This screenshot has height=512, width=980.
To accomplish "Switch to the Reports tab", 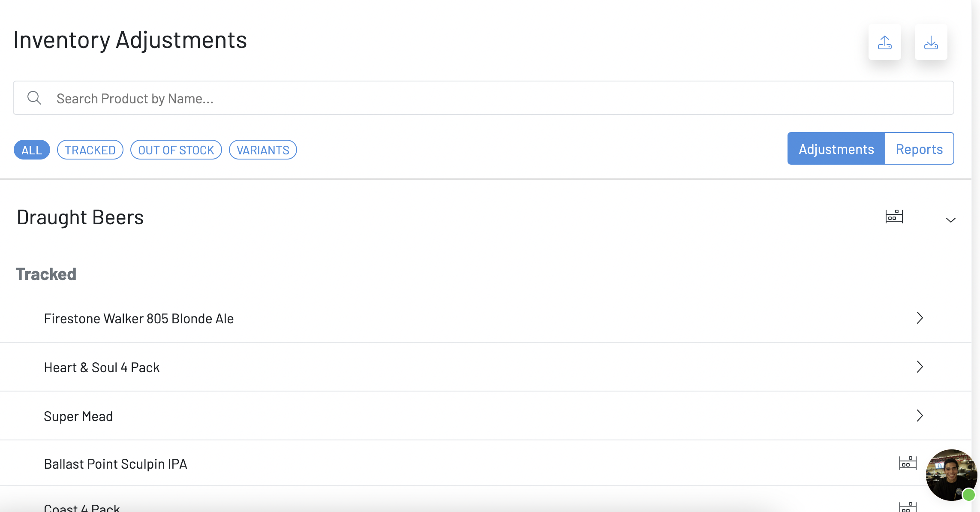I will coord(919,149).
